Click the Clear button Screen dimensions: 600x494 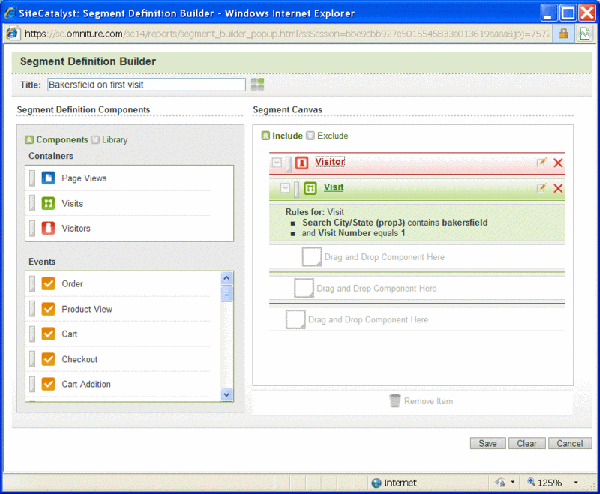point(527,443)
